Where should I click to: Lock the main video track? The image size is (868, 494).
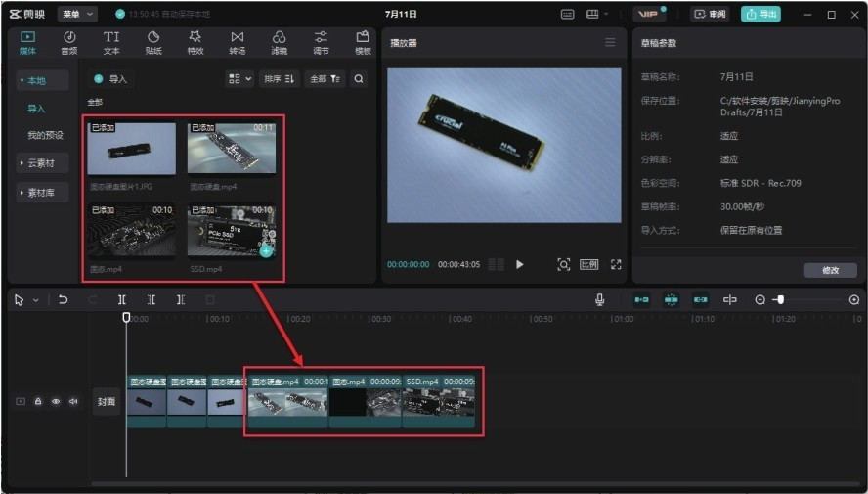coord(38,401)
